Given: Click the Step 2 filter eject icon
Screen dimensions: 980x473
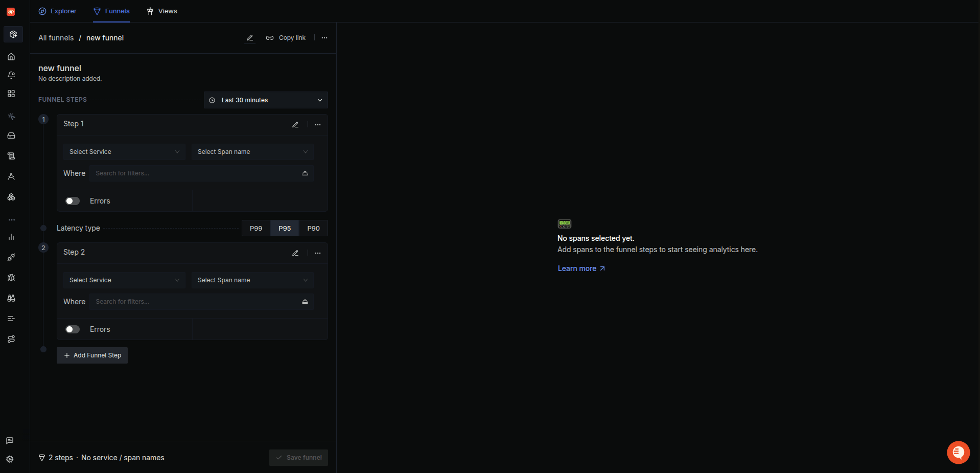Looking at the screenshot, I should pos(305,302).
